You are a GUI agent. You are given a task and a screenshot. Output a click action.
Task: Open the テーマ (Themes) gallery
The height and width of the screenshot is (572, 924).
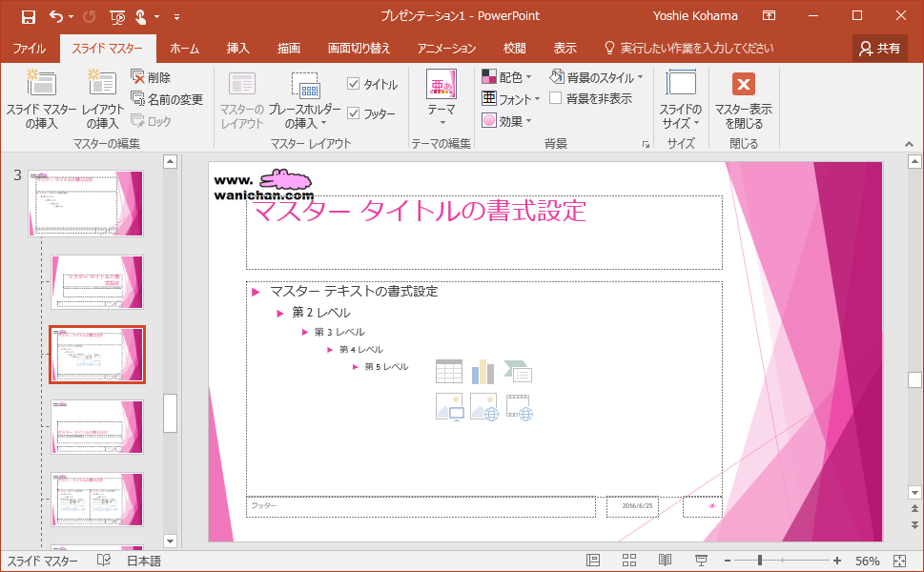tap(441, 98)
